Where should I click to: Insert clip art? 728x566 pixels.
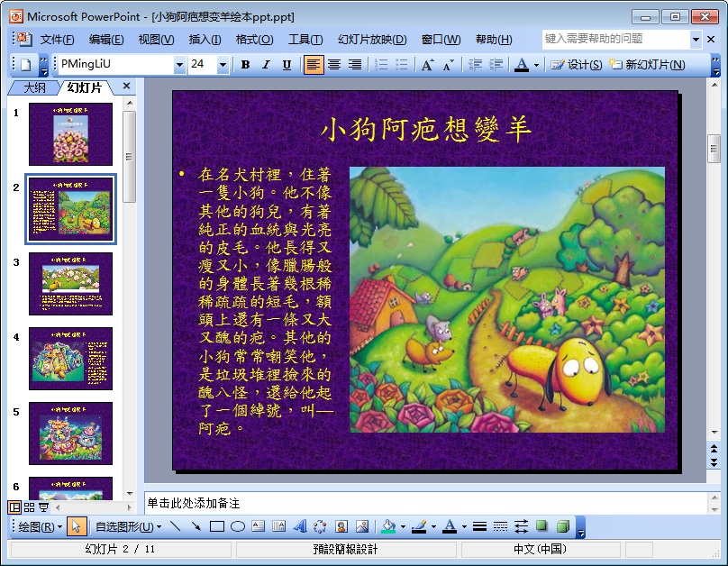(x=341, y=526)
